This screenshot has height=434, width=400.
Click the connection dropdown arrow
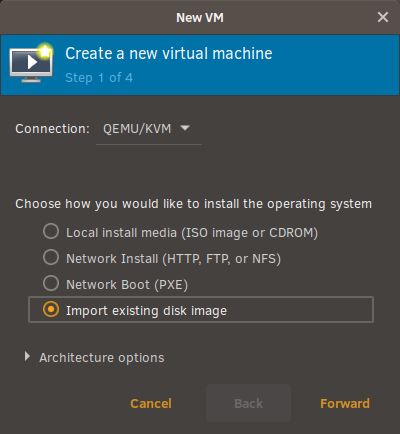[185, 128]
